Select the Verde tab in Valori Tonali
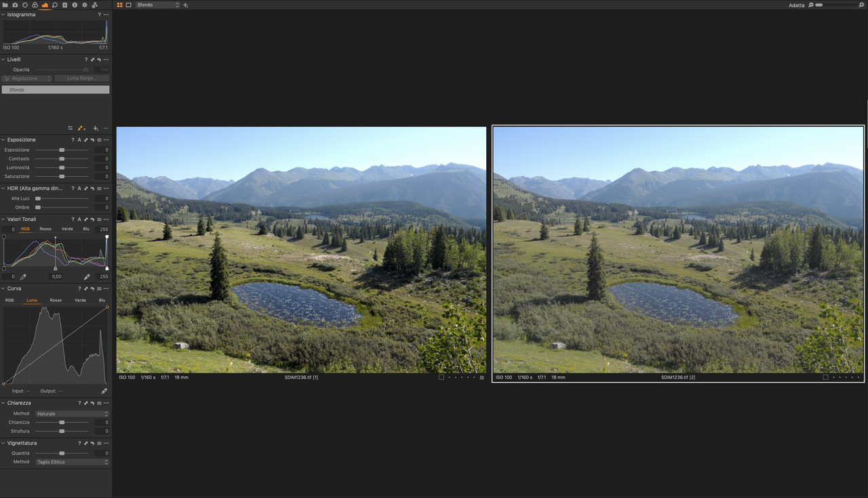The width and height of the screenshot is (868, 498). click(x=67, y=229)
